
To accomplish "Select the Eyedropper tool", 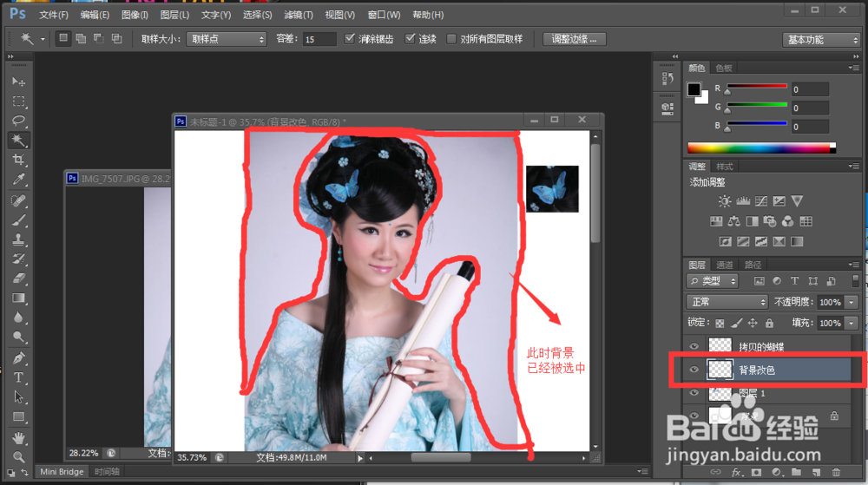I will click(18, 180).
